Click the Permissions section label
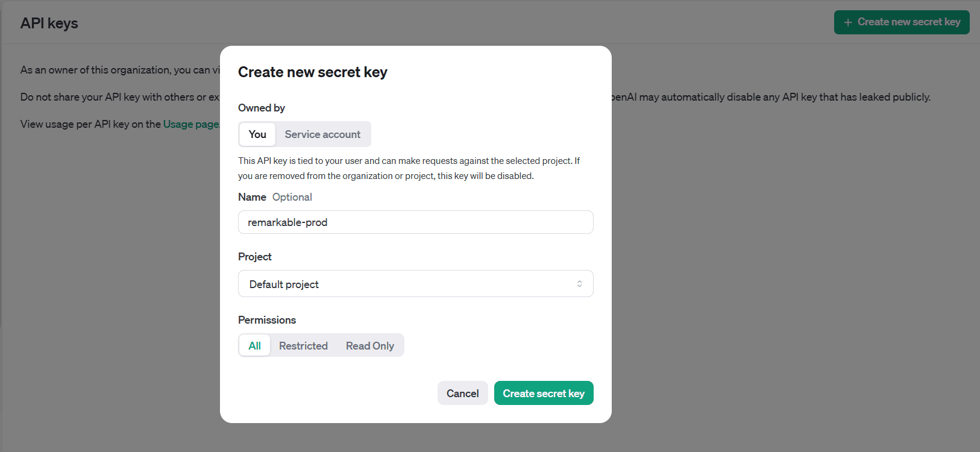The width and height of the screenshot is (980, 452). (267, 320)
